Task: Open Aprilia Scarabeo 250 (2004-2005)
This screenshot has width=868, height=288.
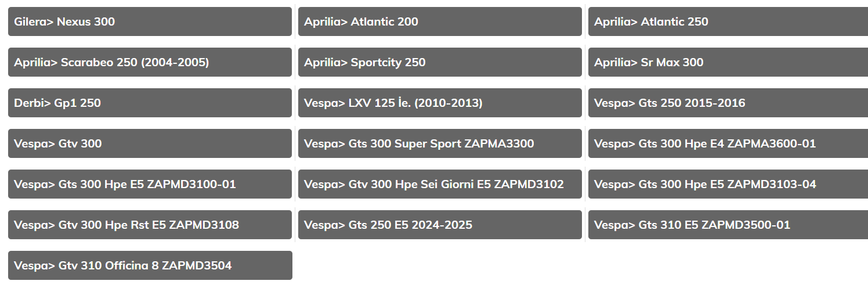Action: [150, 62]
